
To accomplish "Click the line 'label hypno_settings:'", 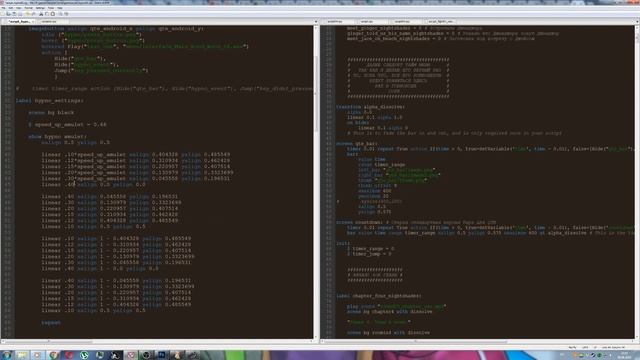I will [x=49, y=100].
